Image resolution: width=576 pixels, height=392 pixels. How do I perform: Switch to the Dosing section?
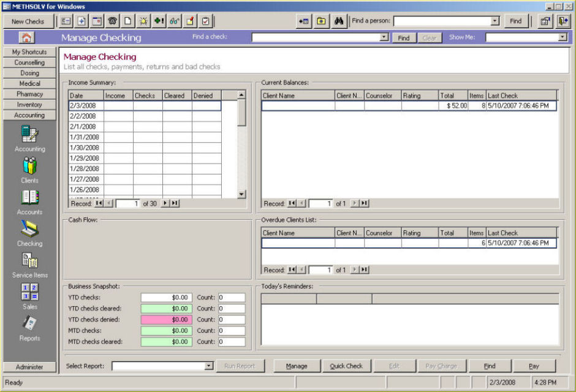pos(29,73)
